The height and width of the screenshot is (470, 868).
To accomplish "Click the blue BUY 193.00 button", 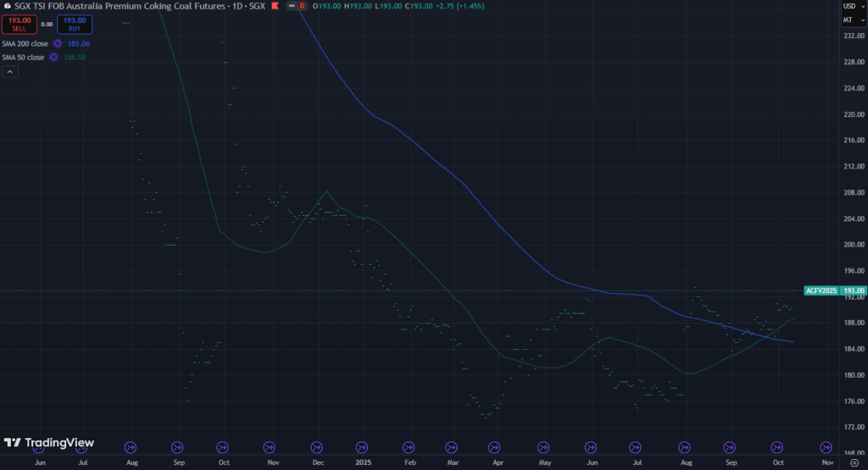I will 75,24.
